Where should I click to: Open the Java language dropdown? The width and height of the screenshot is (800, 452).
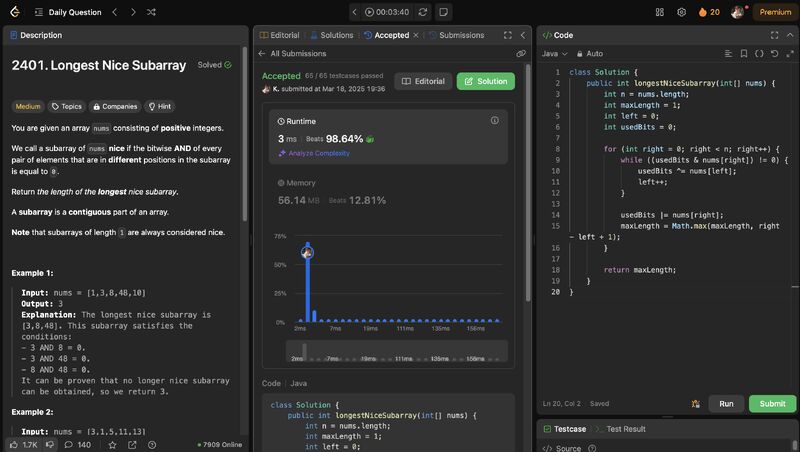pos(555,53)
